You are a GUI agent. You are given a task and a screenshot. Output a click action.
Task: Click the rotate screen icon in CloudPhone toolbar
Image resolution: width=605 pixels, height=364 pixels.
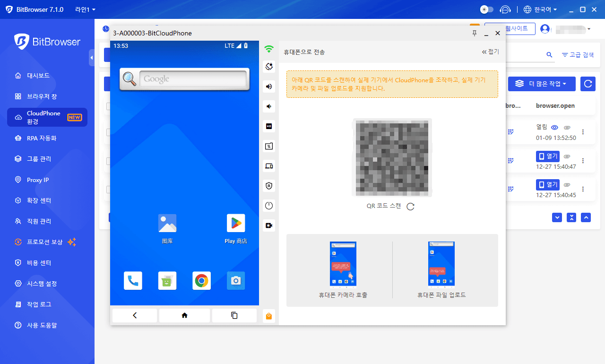pos(269,67)
